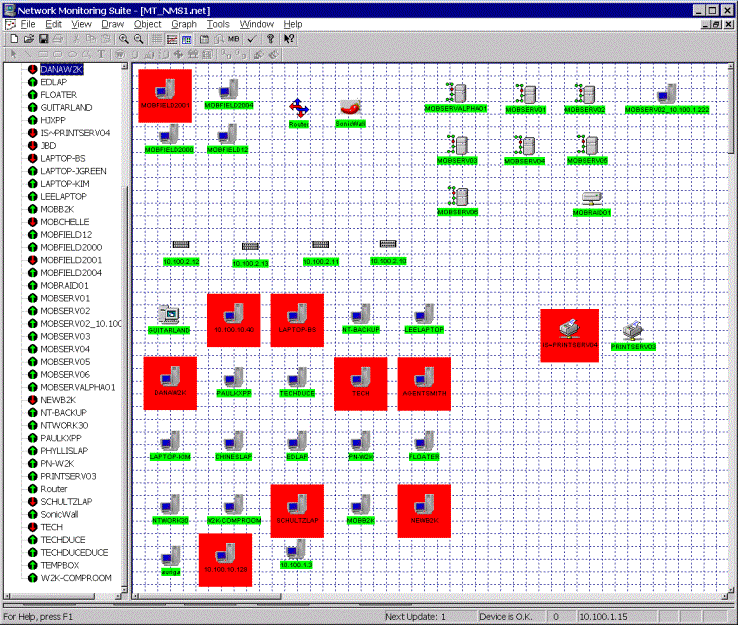This screenshot has width=738, height=625.
Task: Select the SonicWall firewall icon on the map
Action: tap(349, 108)
